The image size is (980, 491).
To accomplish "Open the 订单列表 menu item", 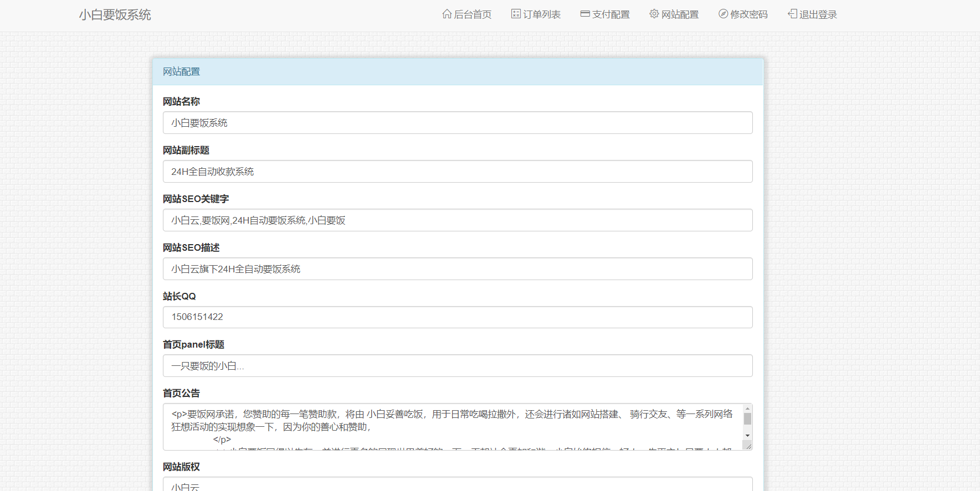I will point(541,14).
